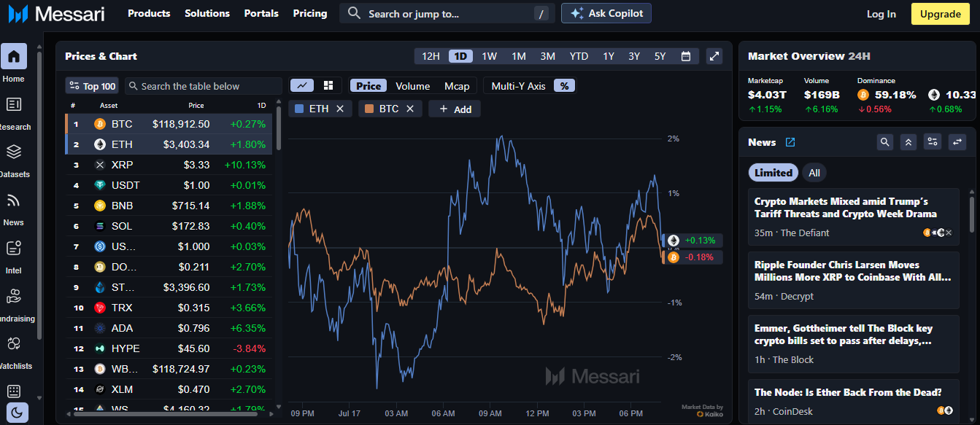Show Limited news only
This screenshot has height=425, width=980.
773,173
